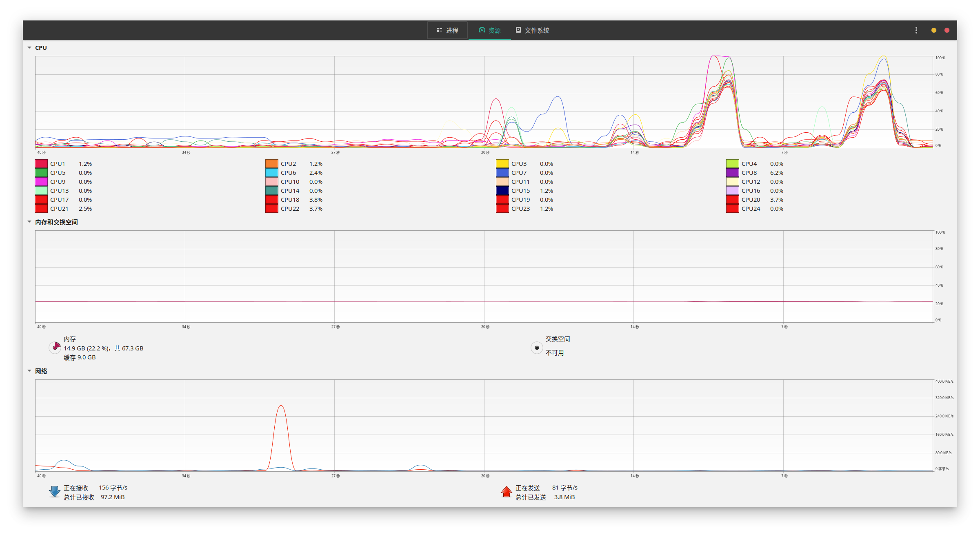
Task: Collapse the 网络 section
Action: pyautogui.click(x=29, y=371)
